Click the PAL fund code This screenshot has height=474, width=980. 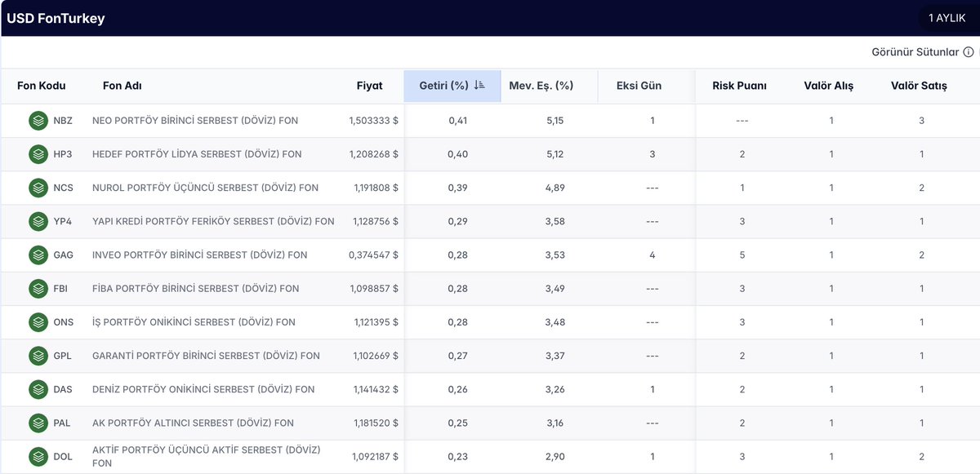pos(62,423)
